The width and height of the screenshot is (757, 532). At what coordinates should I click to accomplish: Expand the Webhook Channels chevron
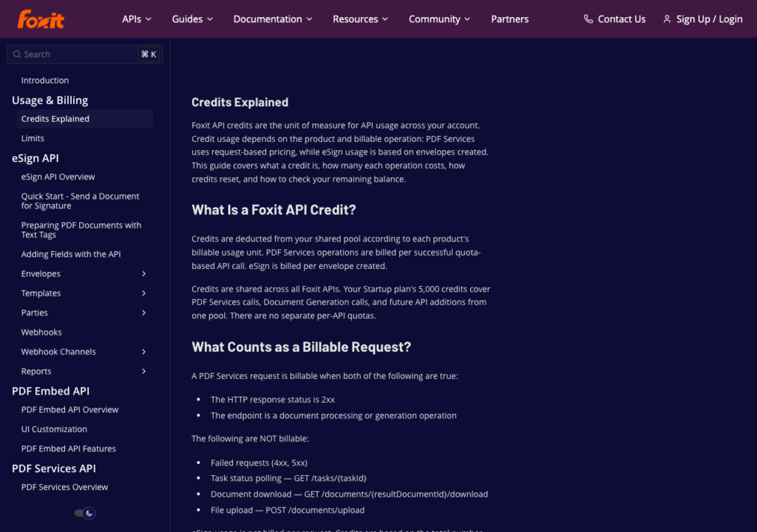pyautogui.click(x=144, y=352)
